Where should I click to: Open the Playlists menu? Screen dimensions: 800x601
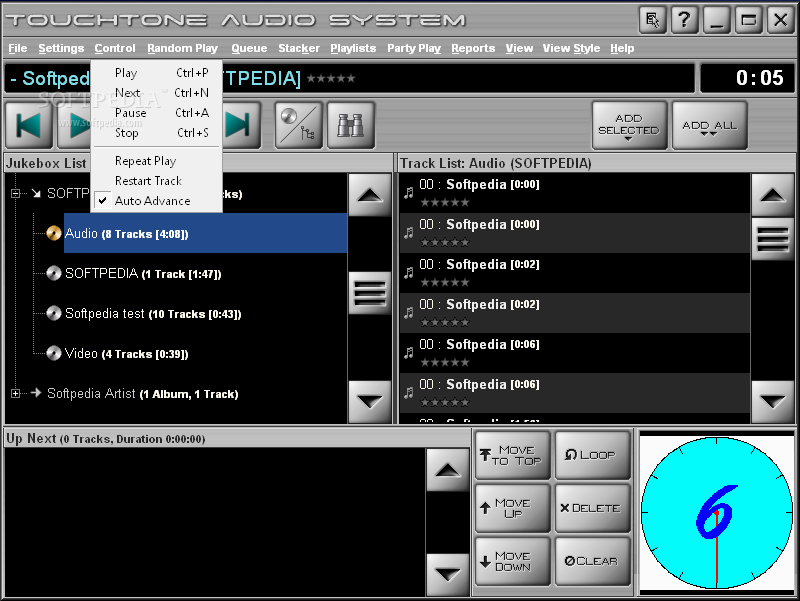click(x=353, y=48)
